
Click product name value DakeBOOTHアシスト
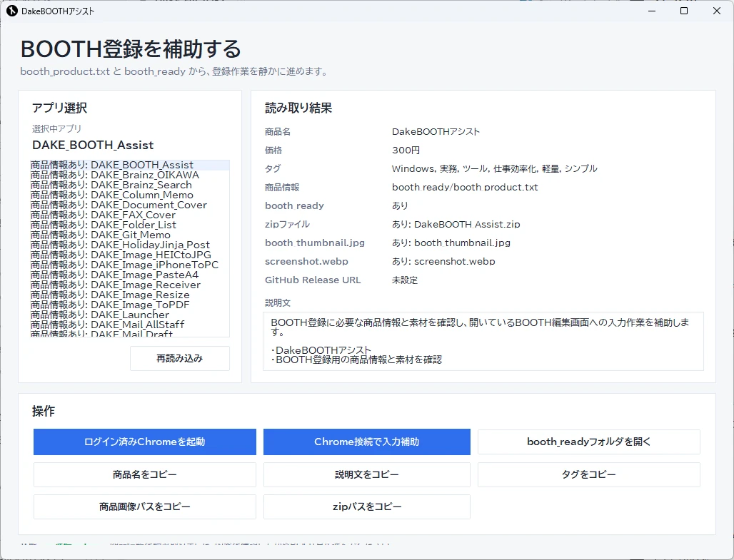(436, 132)
